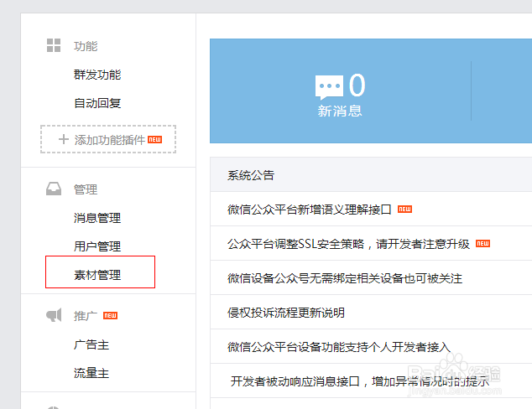Image resolution: width=532 pixels, height=409 pixels.
Task: Go to 消息管理
Action: (97, 218)
